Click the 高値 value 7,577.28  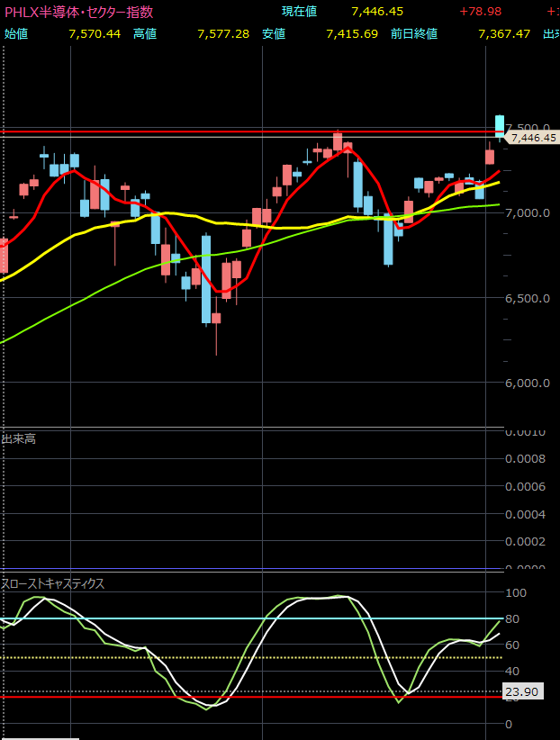click(x=223, y=33)
